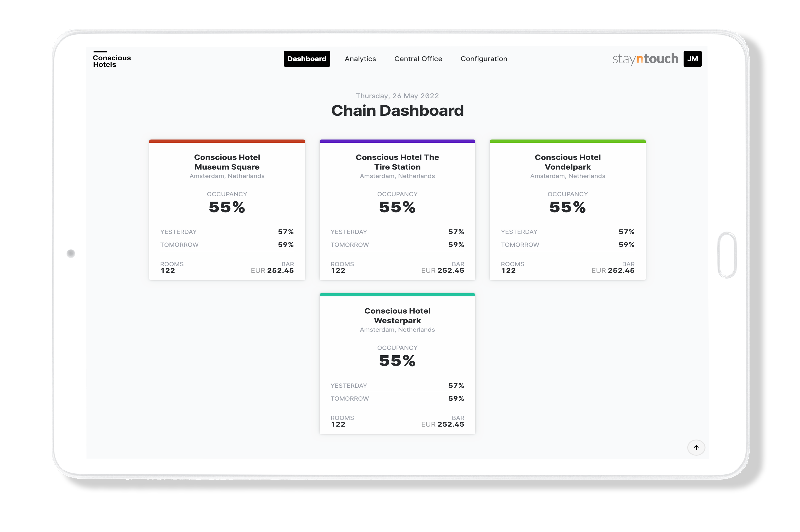Click the date Thursday, 26 May 2022
This screenshot has width=800, height=532.
pos(397,96)
